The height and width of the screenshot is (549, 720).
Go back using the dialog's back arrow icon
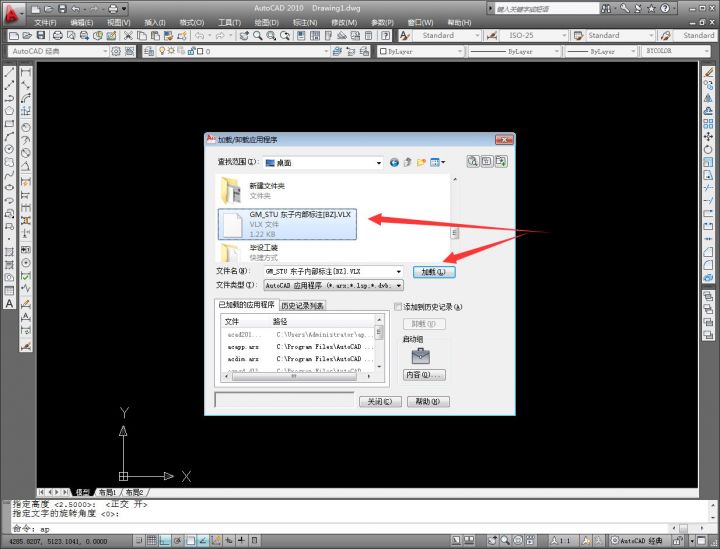click(394, 162)
